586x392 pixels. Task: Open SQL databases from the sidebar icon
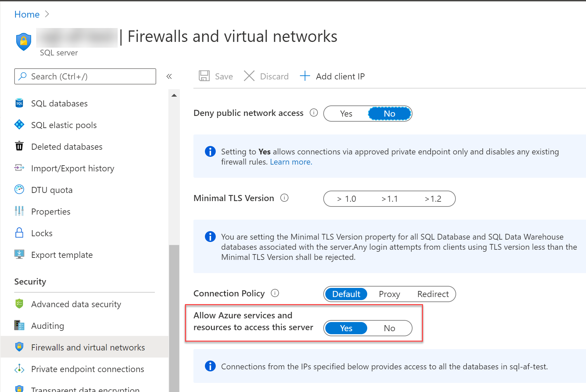[x=19, y=103]
